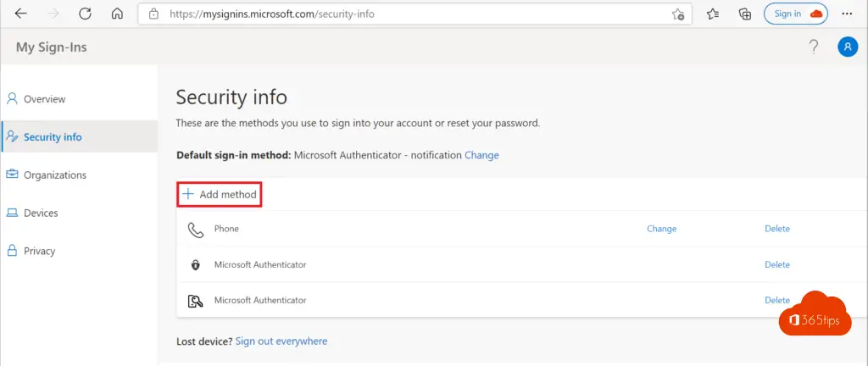Click the browser Sign in button

(x=795, y=14)
